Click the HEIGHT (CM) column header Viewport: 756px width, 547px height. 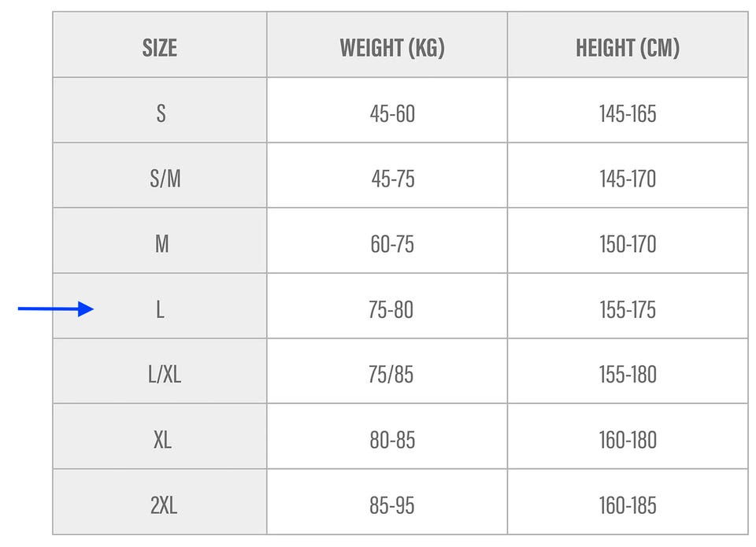[627, 48]
